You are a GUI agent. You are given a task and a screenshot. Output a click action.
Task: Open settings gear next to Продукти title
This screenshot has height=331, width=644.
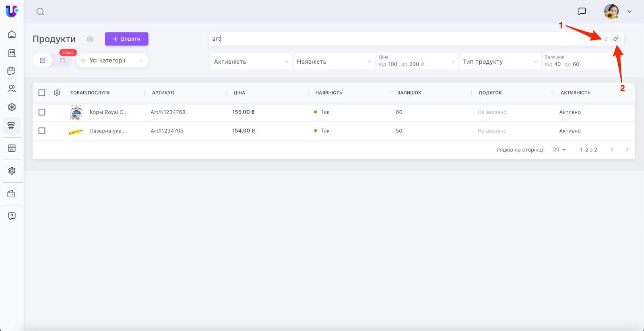91,39
